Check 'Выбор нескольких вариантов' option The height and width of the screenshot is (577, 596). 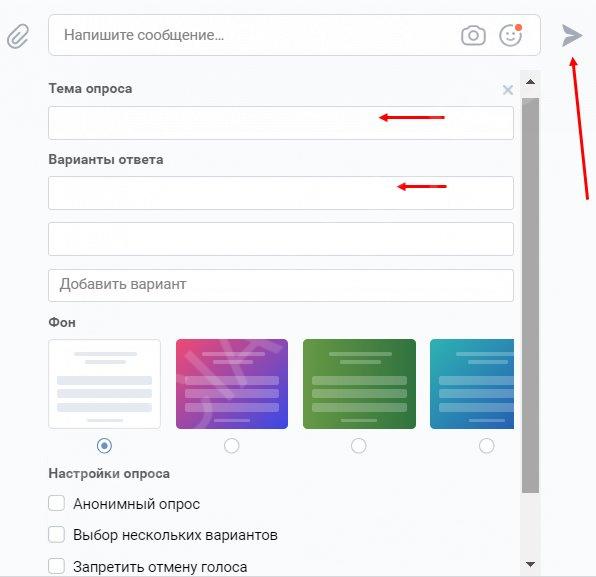(56, 534)
